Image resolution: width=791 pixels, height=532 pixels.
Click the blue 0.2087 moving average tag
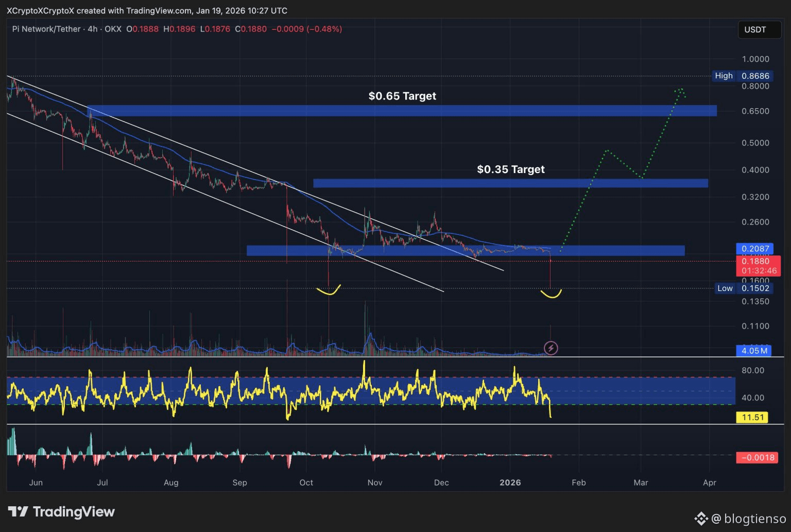coord(755,249)
